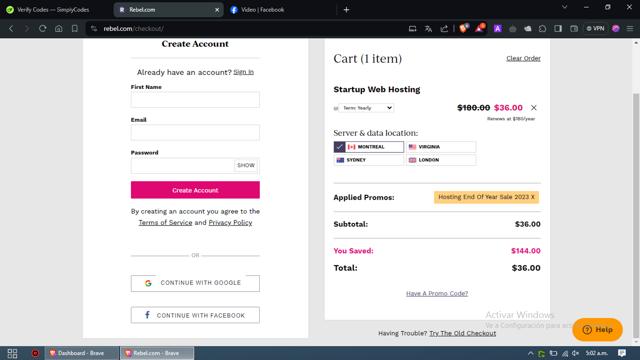640x360 pixels.
Task: Remove Startup Web Hosting with the X icon
Action: (x=533, y=108)
